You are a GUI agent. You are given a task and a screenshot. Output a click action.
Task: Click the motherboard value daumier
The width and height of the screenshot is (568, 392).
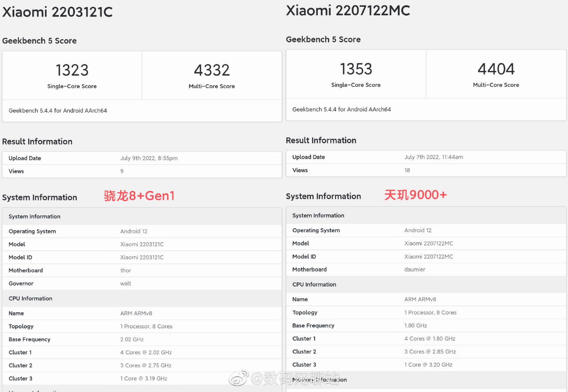tap(415, 270)
